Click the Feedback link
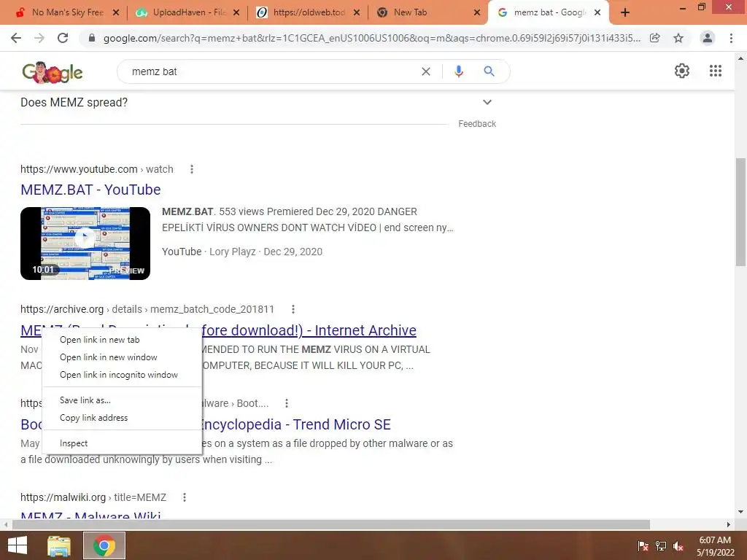 (x=477, y=124)
